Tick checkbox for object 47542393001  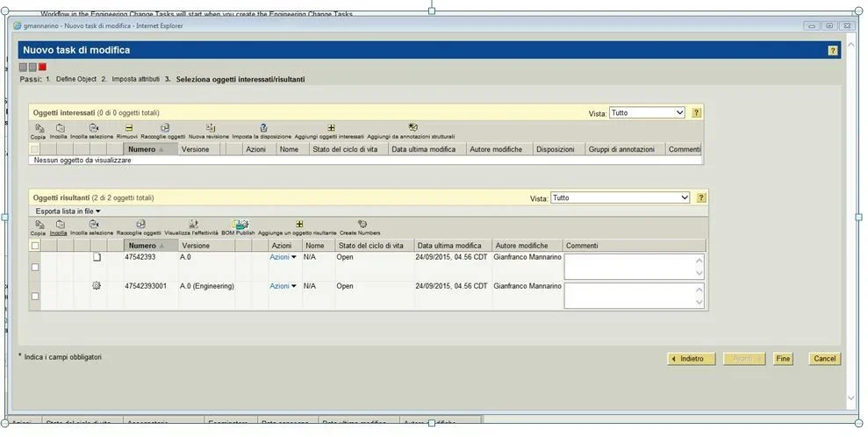click(35, 296)
